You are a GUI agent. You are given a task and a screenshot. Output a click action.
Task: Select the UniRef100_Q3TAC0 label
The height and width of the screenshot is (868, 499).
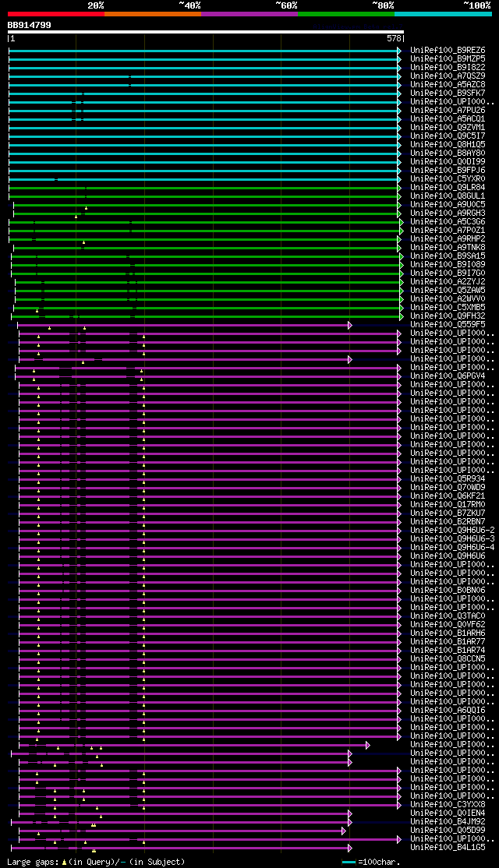click(x=448, y=616)
